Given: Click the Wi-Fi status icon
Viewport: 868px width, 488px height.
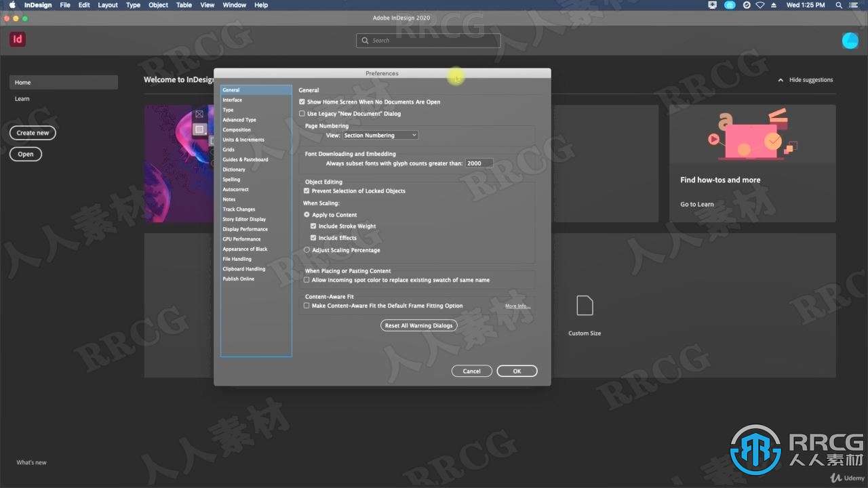Looking at the screenshot, I should 760,5.
